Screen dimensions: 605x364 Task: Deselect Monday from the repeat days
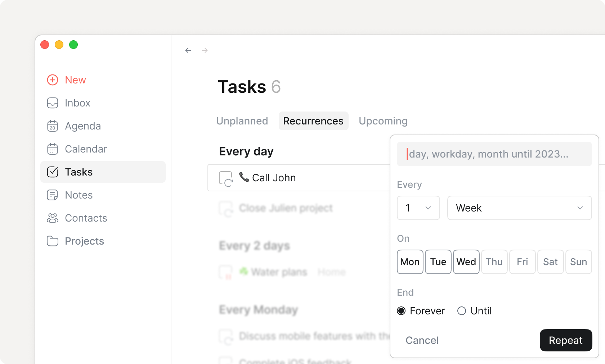coord(410,262)
